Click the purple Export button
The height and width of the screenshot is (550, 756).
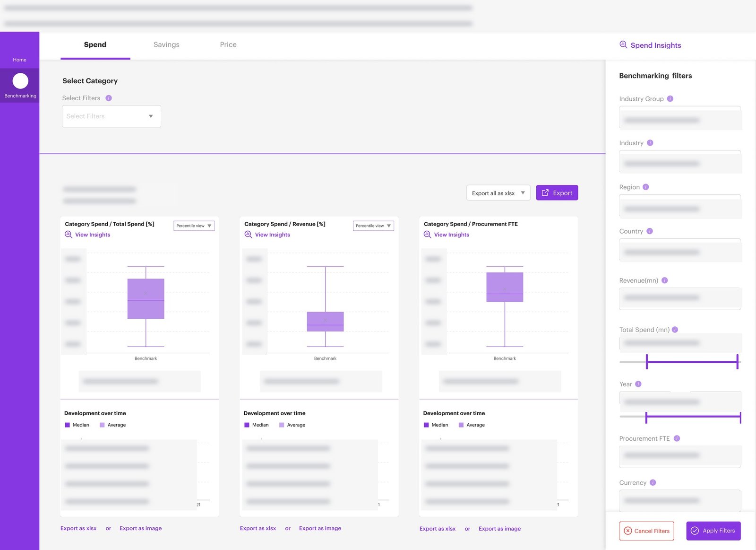pos(557,193)
